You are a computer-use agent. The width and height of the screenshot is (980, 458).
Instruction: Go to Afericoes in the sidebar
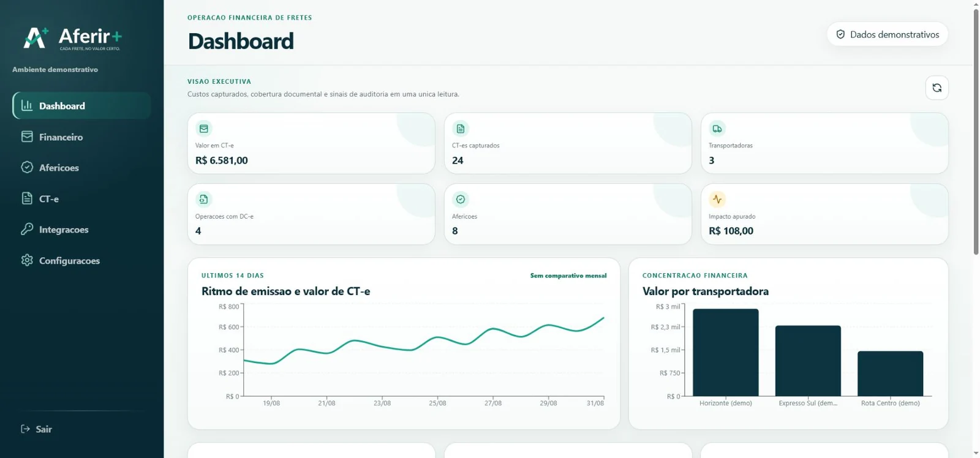pyautogui.click(x=81, y=167)
